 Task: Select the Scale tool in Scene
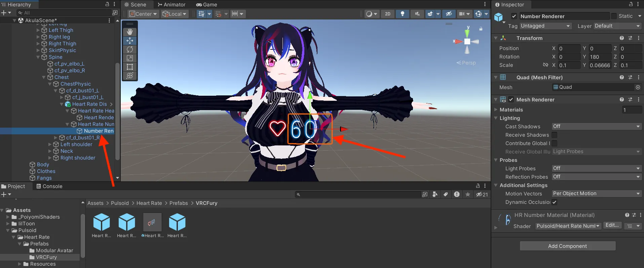pyautogui.click(x=130, y=58)
